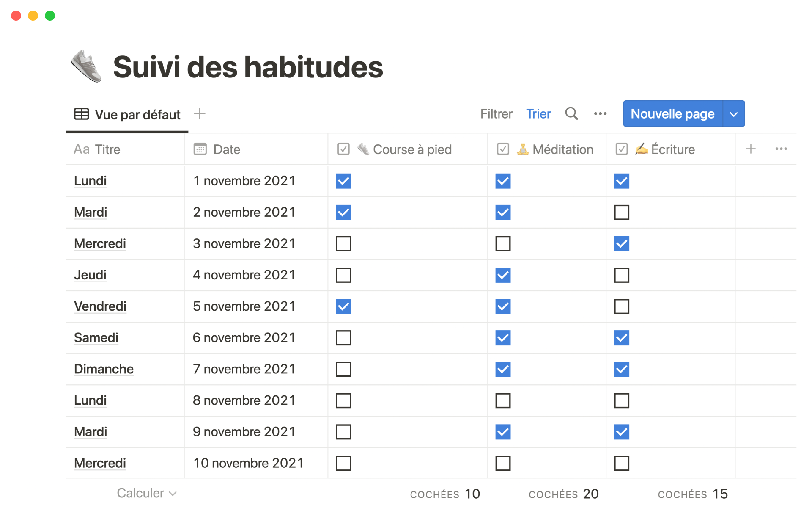Open the Calculer dropdown
This screenshot has height=508, width=812.
146,493
